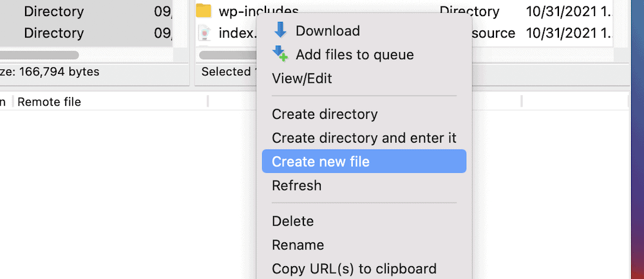
Task: Select the index. file row name
Action: click(238, 33)
